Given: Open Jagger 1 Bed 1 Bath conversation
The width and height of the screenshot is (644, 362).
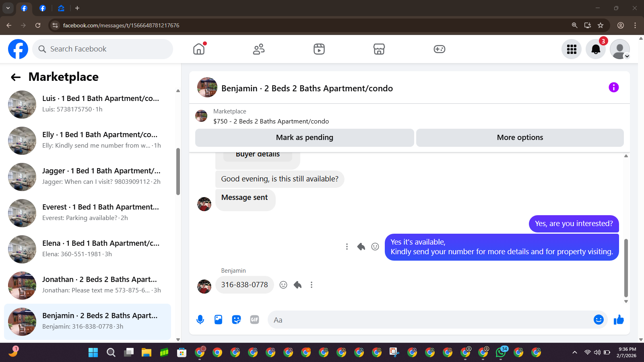Looking at the screenshot, I should pos(88,177).
